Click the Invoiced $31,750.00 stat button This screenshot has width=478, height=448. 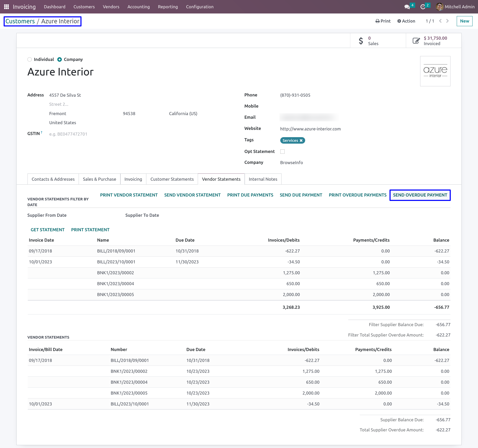[434, 41]
